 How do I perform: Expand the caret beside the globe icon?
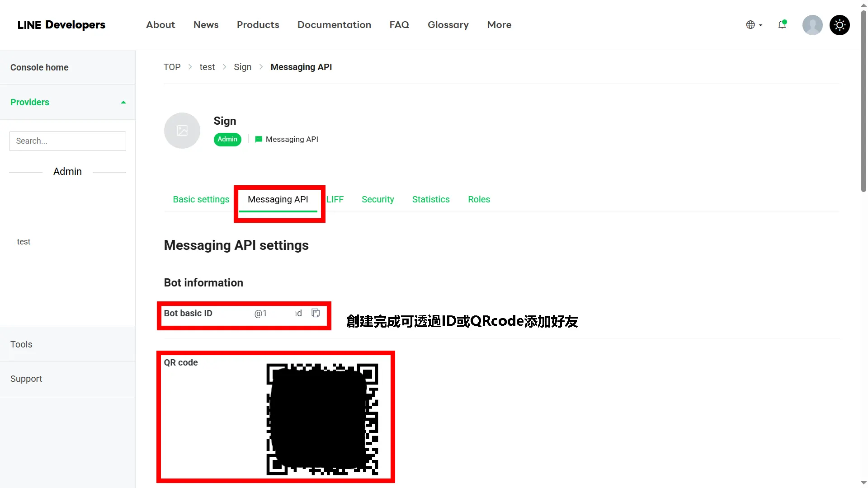click(x=760, y=25)
